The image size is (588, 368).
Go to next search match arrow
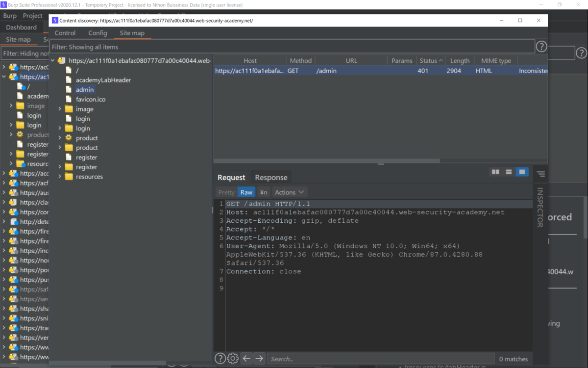[259, 358]
